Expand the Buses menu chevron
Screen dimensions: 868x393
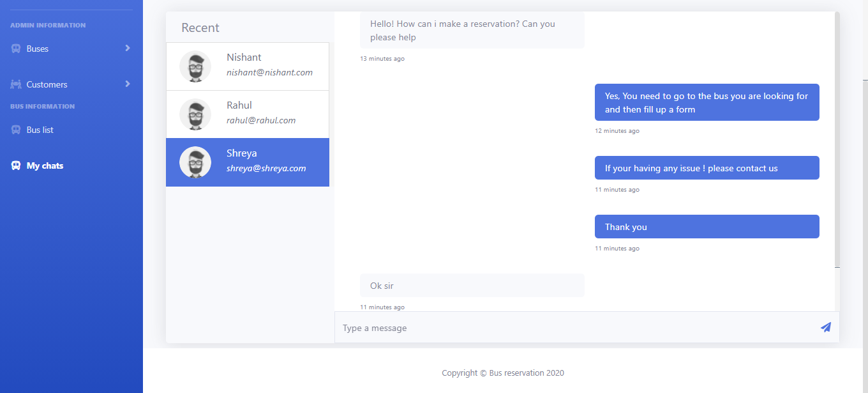[128, 48]
